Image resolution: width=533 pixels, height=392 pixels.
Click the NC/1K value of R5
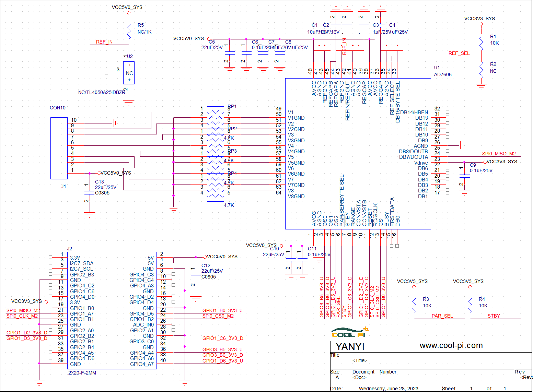click(144, 32)
